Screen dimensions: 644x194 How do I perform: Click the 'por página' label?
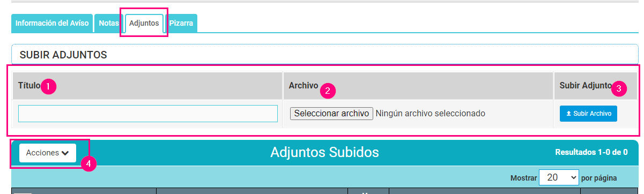coord(599,178)
